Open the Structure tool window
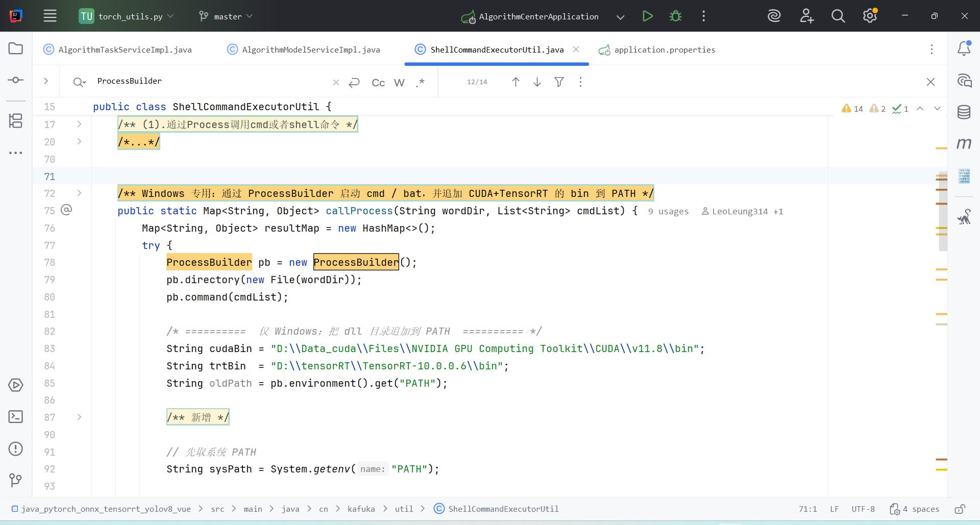The height and width of the screenshot is (525, 980). coord(15,121)
